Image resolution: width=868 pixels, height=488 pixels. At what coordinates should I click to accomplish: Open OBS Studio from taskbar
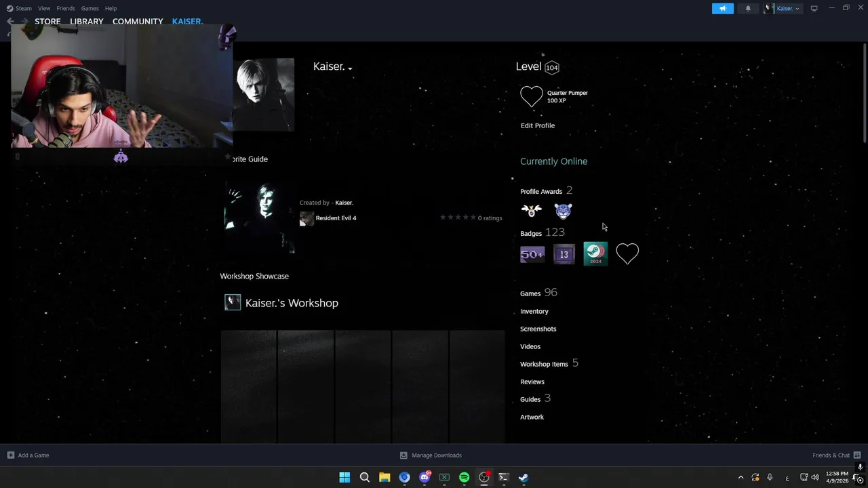coord(484,477)
